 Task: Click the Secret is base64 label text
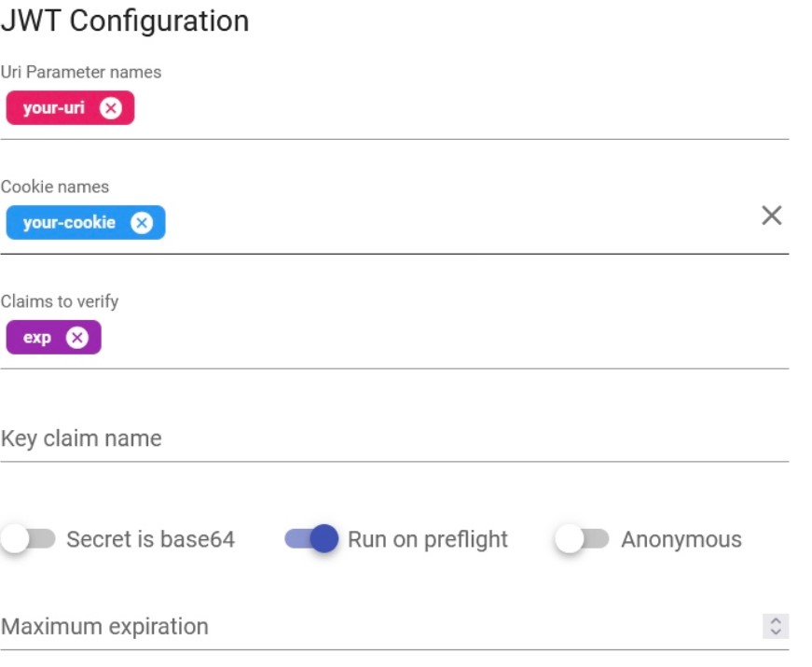pos(150,539)
